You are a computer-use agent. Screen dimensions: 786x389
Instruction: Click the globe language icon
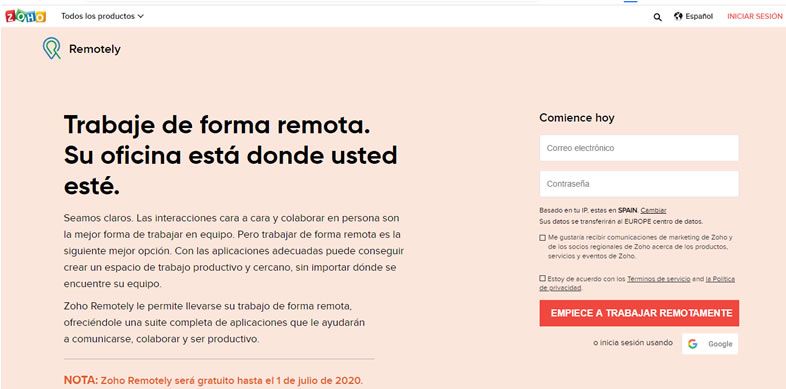tap(678, 16)
